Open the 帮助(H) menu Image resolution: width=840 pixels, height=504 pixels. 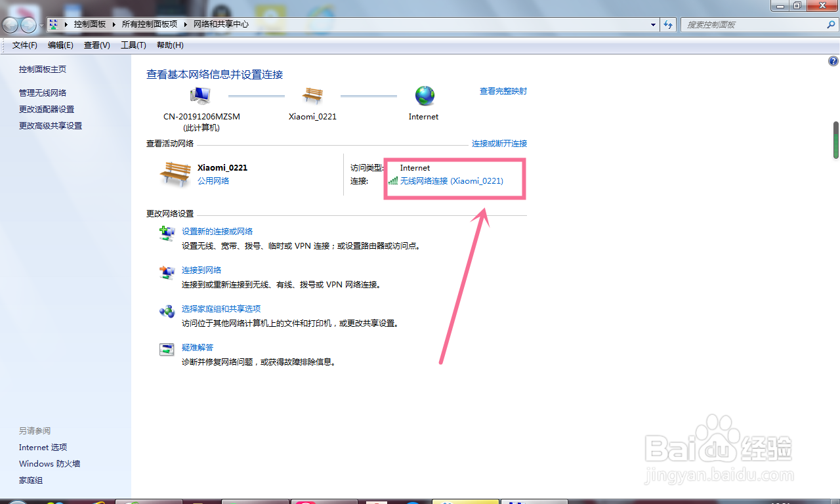(170, 45)
